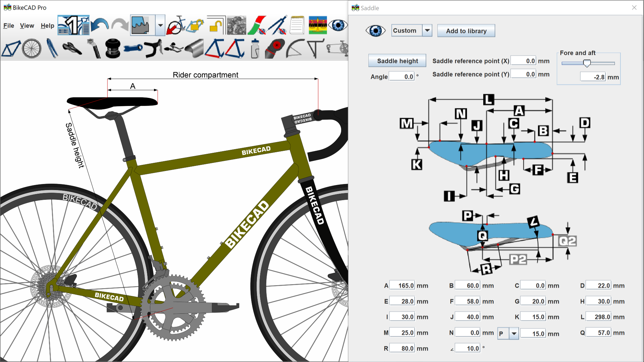Screen dimensions: 644x362
Task: Edit dimension H value 30.0
Action: [599, 301]
